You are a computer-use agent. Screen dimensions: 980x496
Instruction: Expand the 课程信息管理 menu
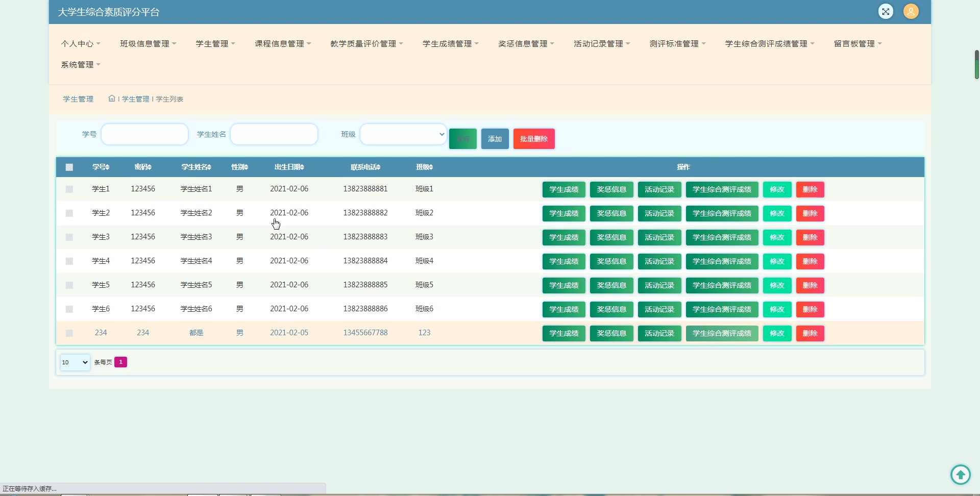point(283,44)
